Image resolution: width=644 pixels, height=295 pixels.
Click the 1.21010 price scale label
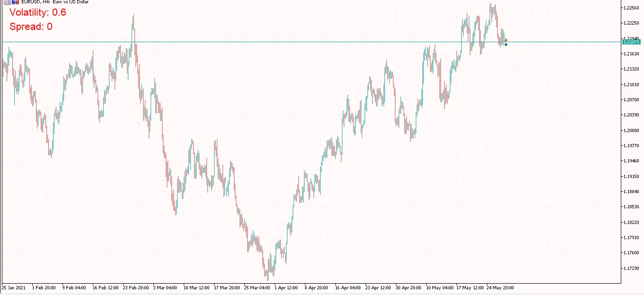tap(631, 84)
